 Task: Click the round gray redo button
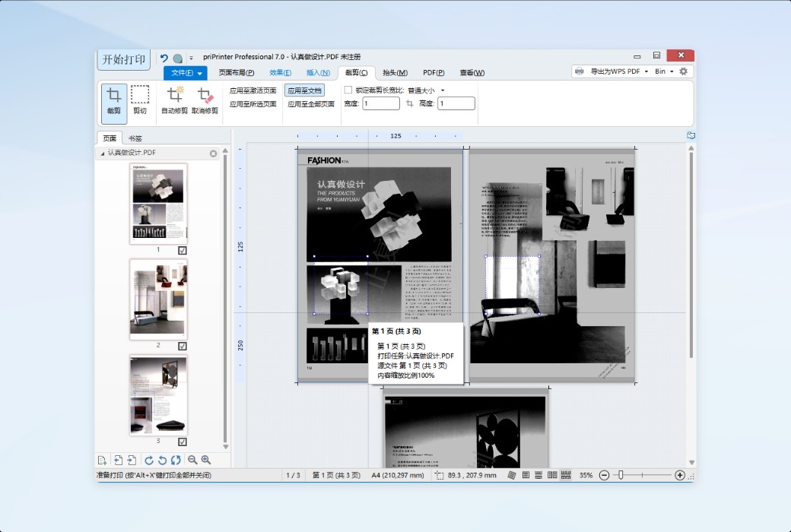[x=177, y=59]
